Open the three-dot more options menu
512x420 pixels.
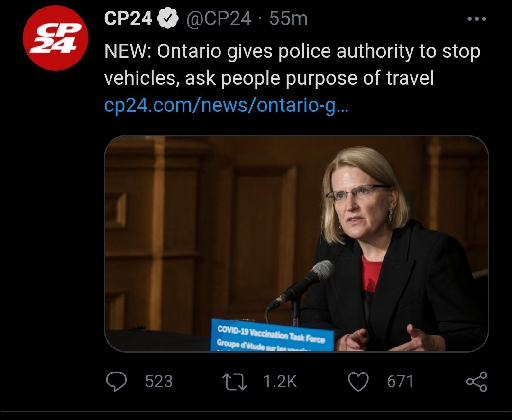[x=476, y=19]
